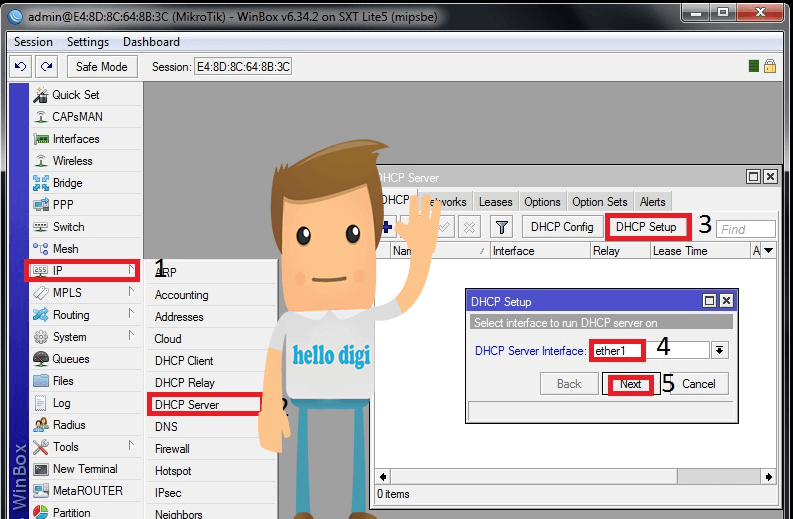Screen dimensions: 793x519
Task: Click Next in DHCP Setup dialog
Action: click(x=631, y=384)
